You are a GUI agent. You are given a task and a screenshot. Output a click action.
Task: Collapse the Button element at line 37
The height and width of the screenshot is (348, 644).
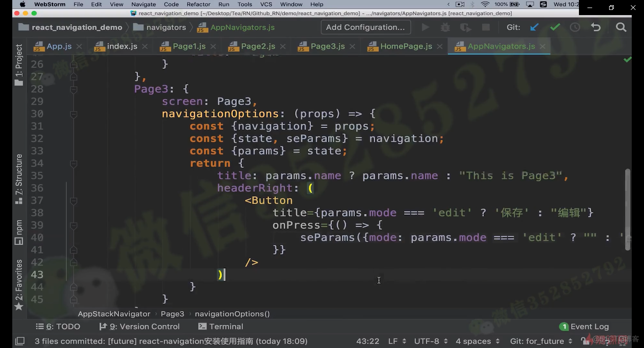[74, 200]
